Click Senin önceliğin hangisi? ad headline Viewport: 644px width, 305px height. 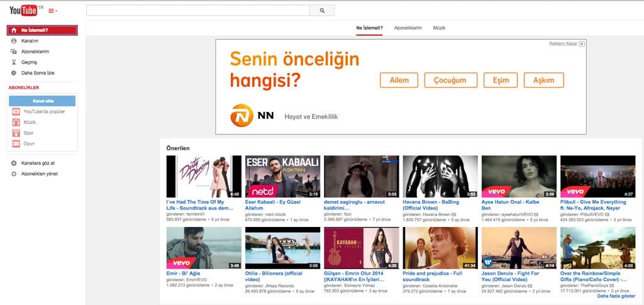tap(294, 69)
